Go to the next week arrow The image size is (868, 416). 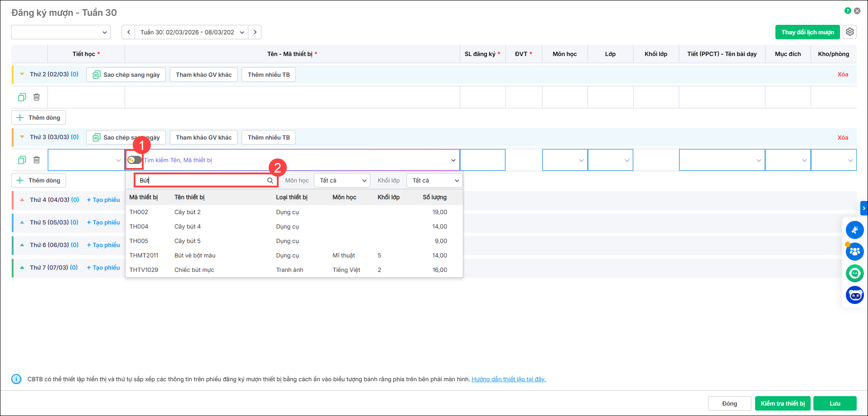tap(255, 32)
